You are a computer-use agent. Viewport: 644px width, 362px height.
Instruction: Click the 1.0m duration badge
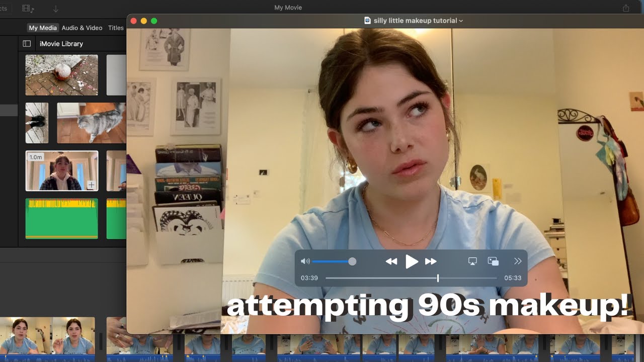tap(36, 157)
